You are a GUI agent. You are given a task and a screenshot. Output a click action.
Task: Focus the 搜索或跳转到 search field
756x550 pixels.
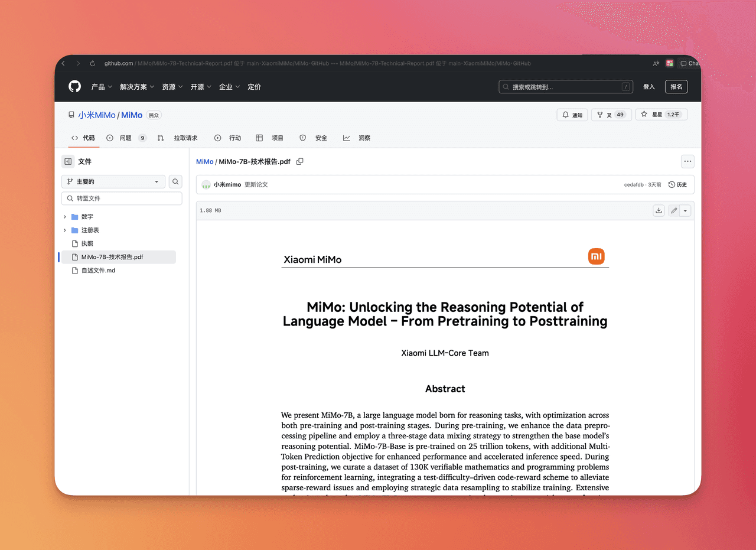(x=566, y=87)
